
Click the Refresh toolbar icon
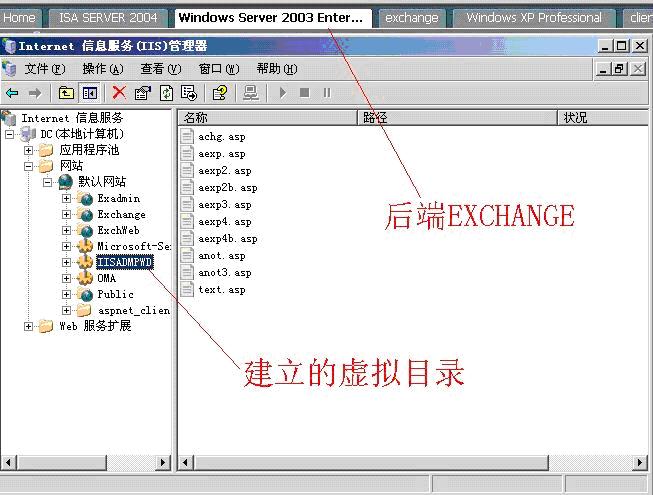click(166, 93)
